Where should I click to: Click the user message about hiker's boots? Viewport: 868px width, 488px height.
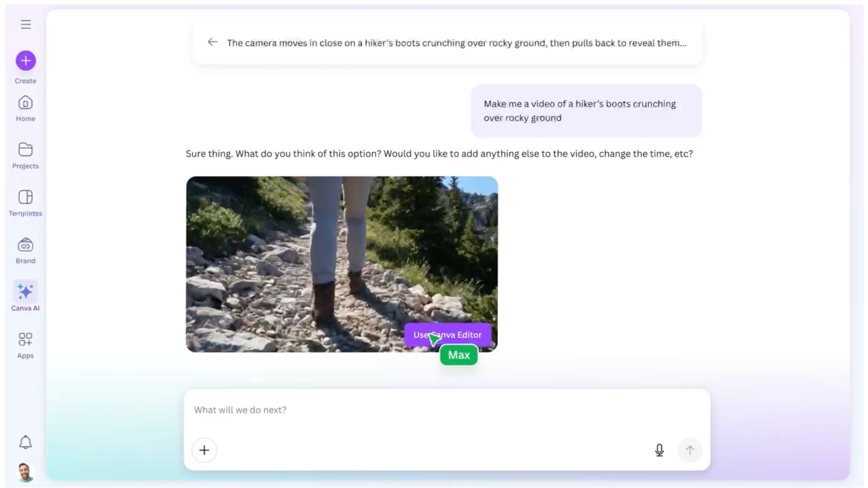click(586, 111)
